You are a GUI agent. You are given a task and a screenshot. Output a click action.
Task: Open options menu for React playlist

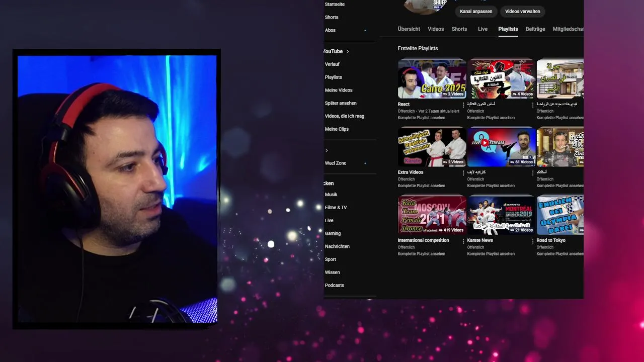463,105
